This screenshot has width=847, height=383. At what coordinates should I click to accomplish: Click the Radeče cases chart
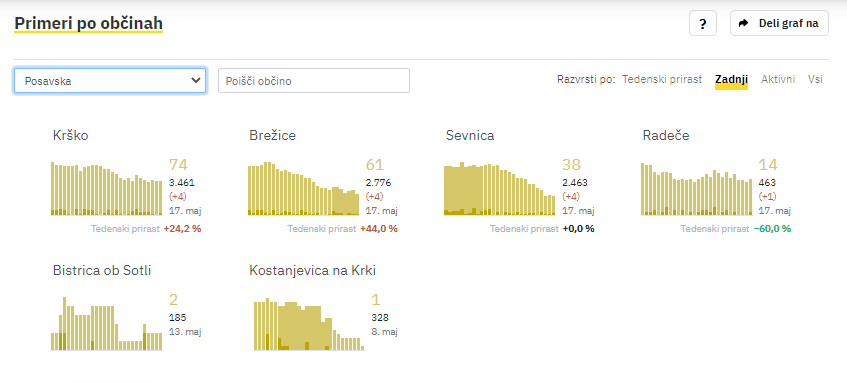pyautogui.click(x=696, y=188)
